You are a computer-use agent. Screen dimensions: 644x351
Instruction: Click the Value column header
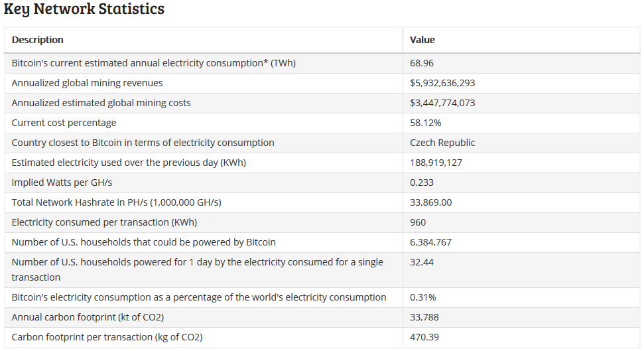[x=422, y=40]
